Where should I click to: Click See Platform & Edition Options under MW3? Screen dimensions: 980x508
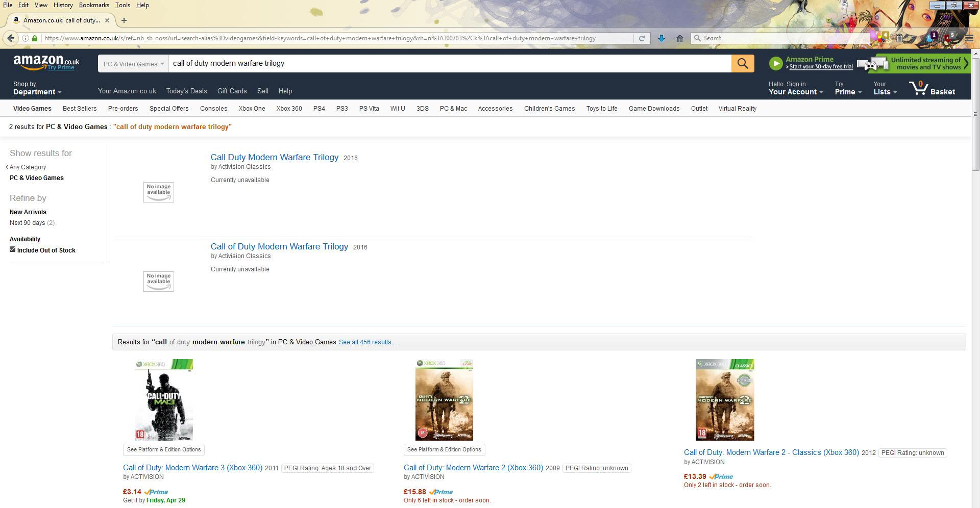164,450
